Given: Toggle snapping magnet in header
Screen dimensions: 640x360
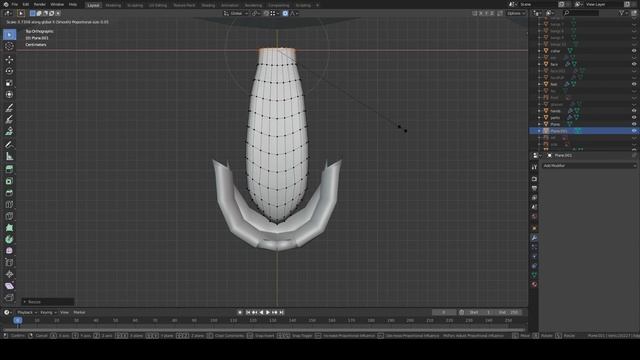Looking at the screenshot, I should point(266,13).
